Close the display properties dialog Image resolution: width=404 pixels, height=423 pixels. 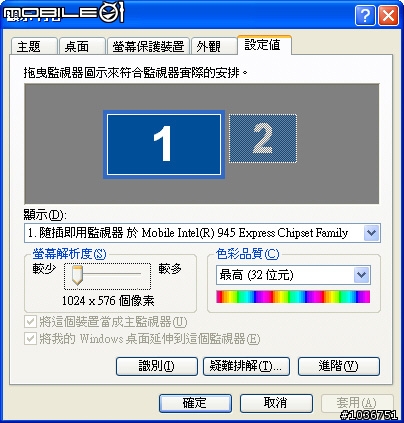point(388,15)
